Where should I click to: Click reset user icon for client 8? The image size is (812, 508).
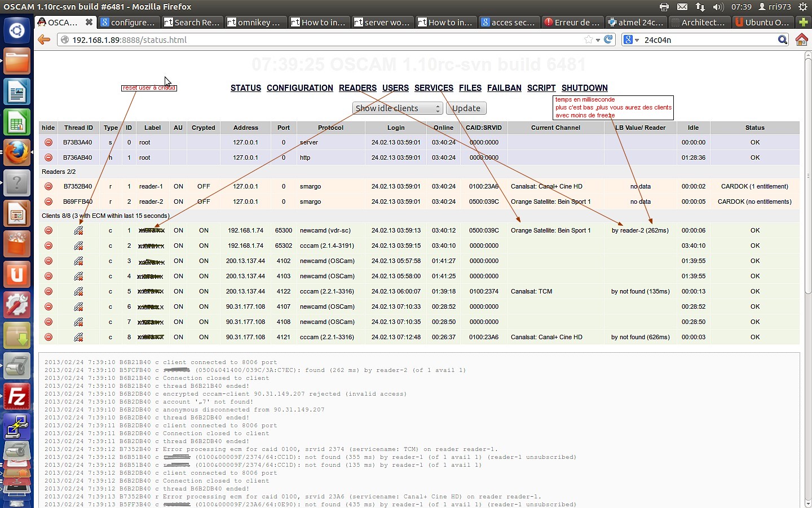[x=78, y=338]
